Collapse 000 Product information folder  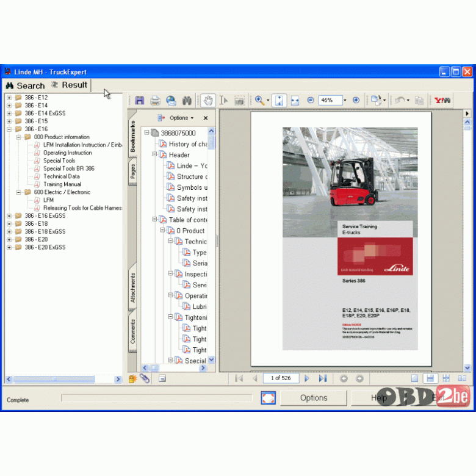click(18, 137)
